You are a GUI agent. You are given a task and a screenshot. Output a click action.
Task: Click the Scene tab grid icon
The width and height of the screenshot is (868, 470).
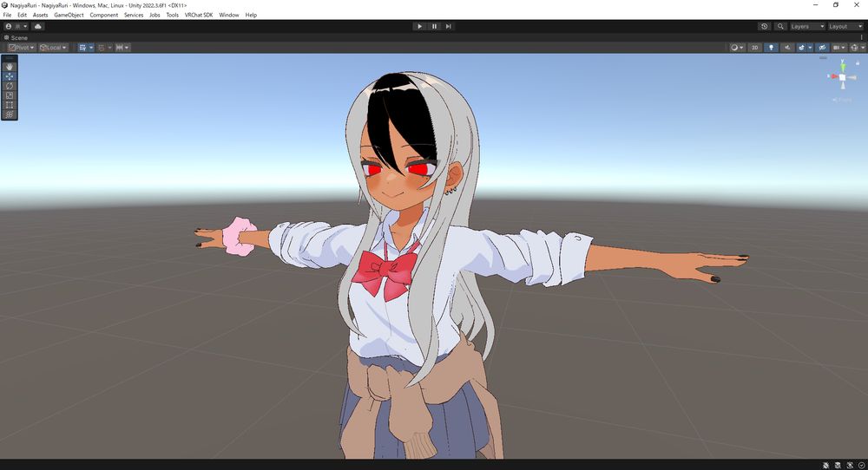pyautogui.click(x=7, y=37)
